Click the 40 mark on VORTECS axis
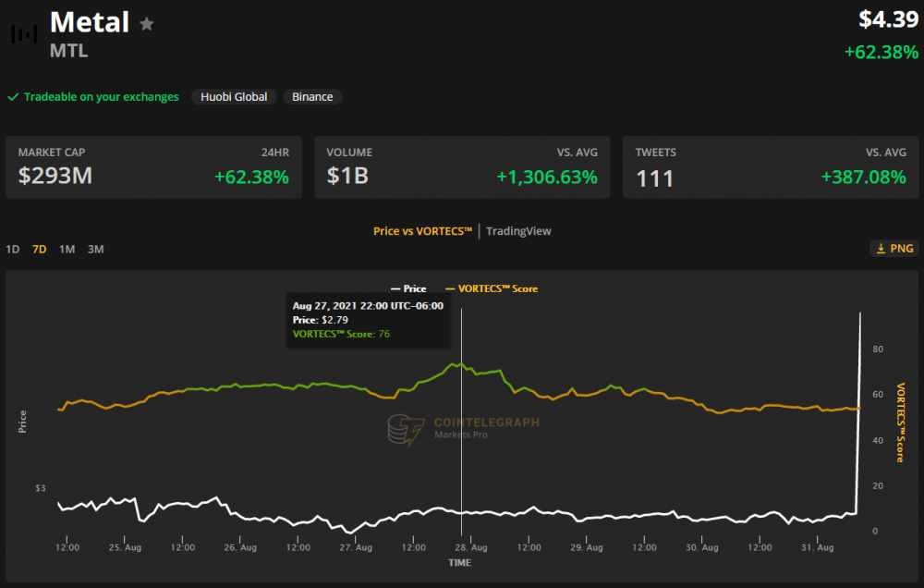The height and width of the screenshot is (588, 924). (878, 441)
